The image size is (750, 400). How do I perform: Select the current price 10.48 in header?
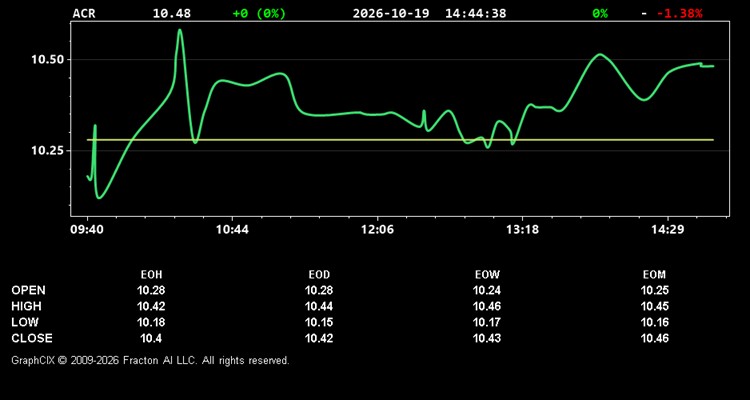(x=172, y=13)
